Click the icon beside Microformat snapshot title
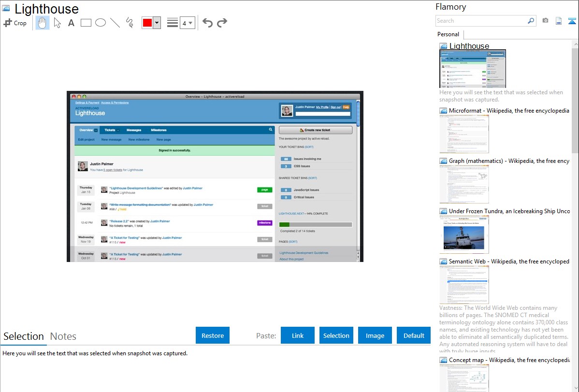Image resolution: width=579 pixels, height=392 pixels. click(444, 111)
